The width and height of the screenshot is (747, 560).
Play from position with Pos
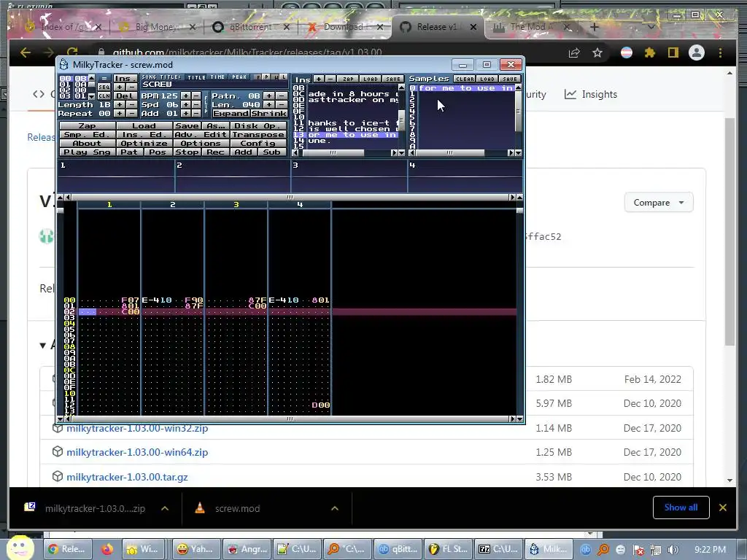click(x=158, y=152)
